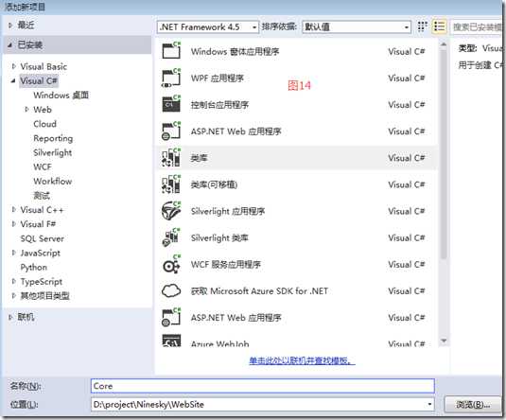Image resolution: width=506 pixels, height=420 pixels.
Task: Select the WCF 服务应用程序 icon
Action: coord(171,264)
